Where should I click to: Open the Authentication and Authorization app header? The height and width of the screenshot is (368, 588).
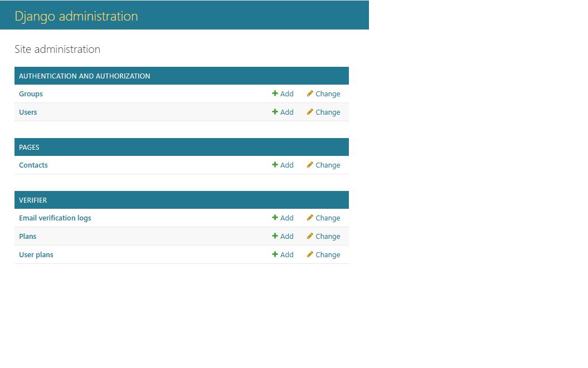pyautogui.click(x=84, y=76)
